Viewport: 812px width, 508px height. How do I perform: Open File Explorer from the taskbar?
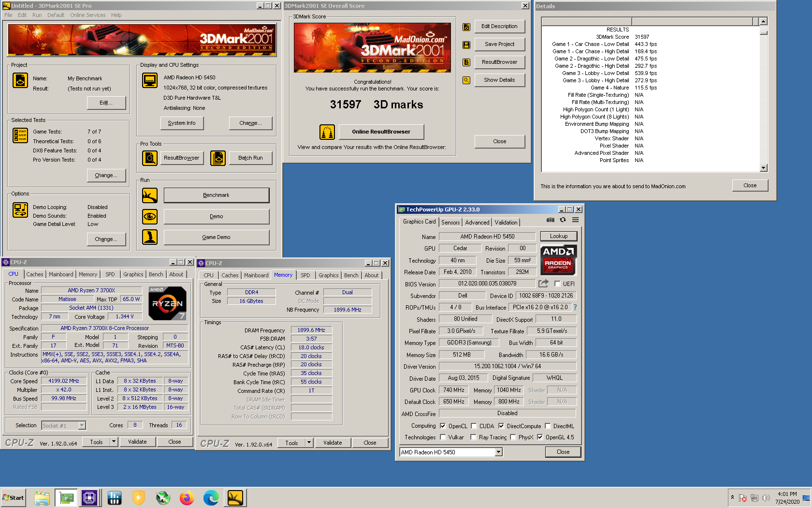click(42, 498)
